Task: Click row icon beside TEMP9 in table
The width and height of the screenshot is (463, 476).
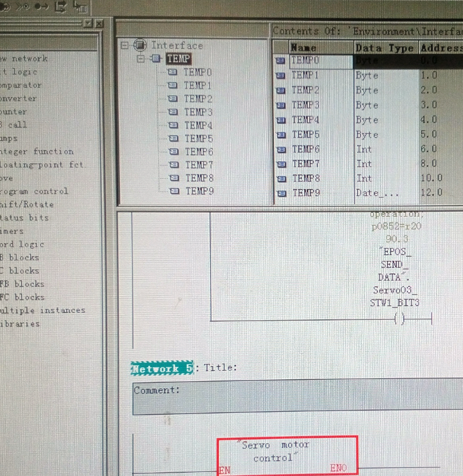Action: [x=282, y=193]
